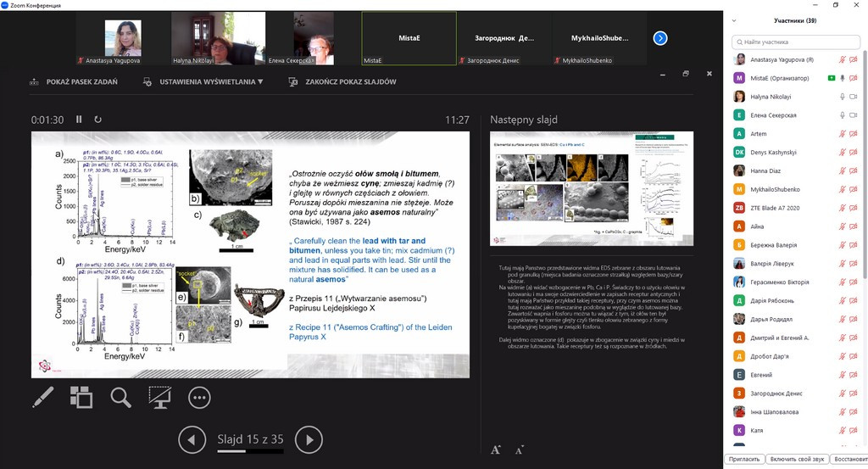The height and width of the screenshot is (469, 868).
Task: Toggle camera icon for Елена Секерская
Action: click(x=855, y=114)
